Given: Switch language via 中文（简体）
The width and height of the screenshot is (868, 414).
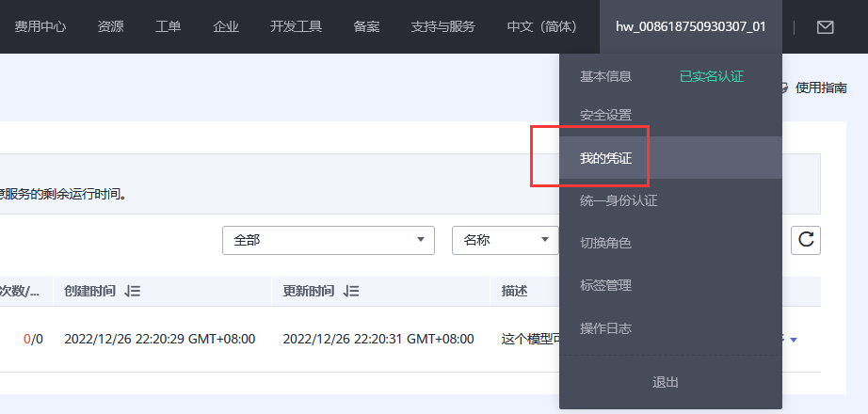Looking at the screenshot, I should [542, 26].
